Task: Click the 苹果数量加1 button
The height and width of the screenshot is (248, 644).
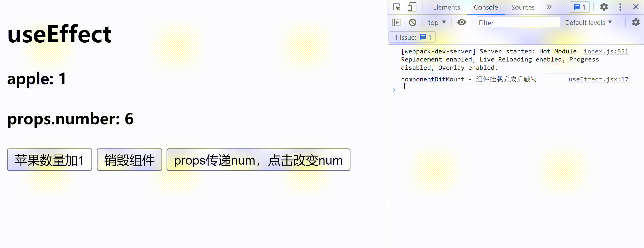Action: pos(49,160)
